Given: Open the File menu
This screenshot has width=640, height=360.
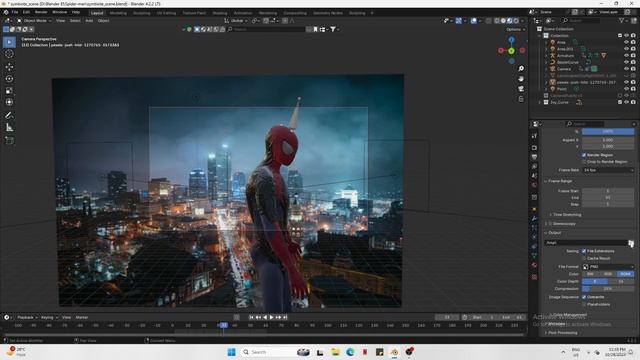Looking at the screenshot, I should [x=15, y=12].
